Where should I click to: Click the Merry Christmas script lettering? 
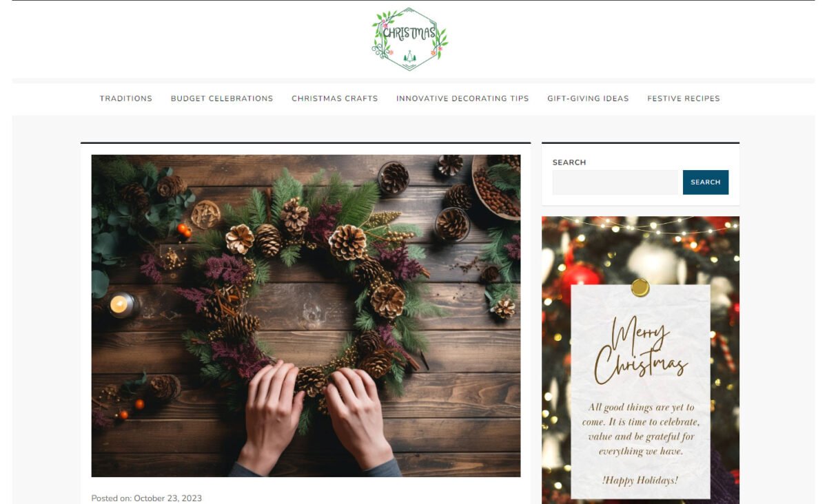641,350
